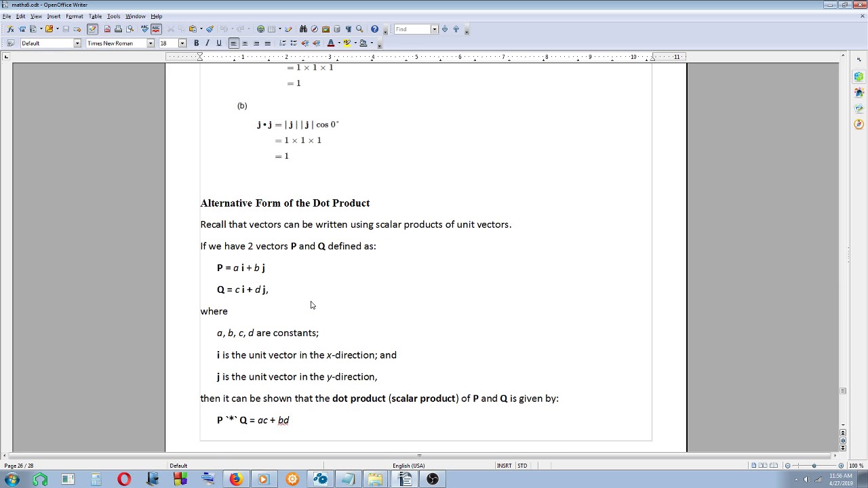
Task: Set Justified paragraph alignment
Action: click(x=267, y=43)
